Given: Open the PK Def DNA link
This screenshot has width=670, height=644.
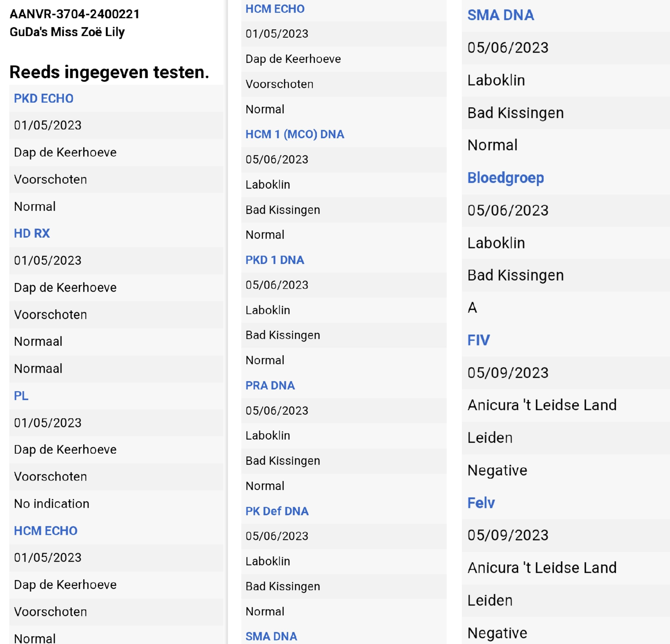Looking at the screenshot, I should tap(277, 511).
